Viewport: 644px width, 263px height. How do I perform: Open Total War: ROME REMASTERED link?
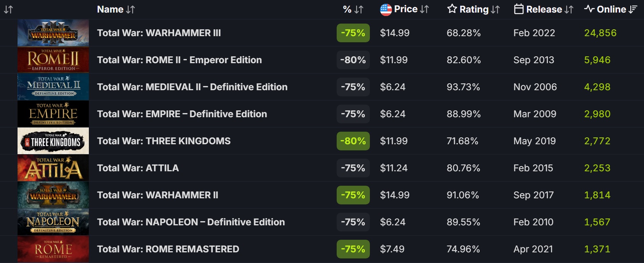pos(168,249)
